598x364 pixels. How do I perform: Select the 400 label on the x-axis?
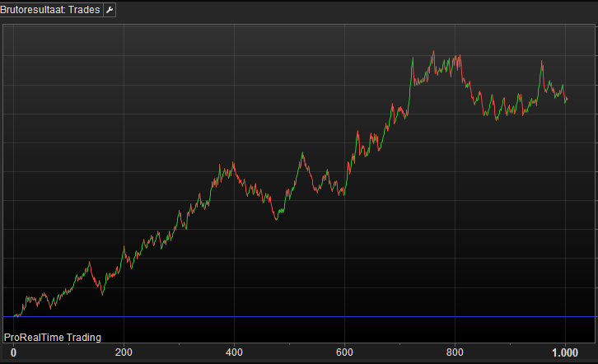pos(234,352)
